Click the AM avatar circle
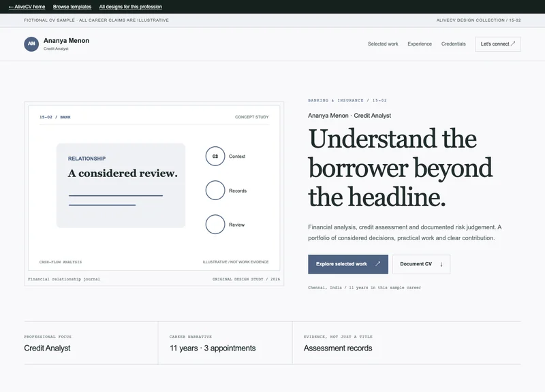This screenshot has width=545, height=392. pyautogui.click(x=31, y=44)
